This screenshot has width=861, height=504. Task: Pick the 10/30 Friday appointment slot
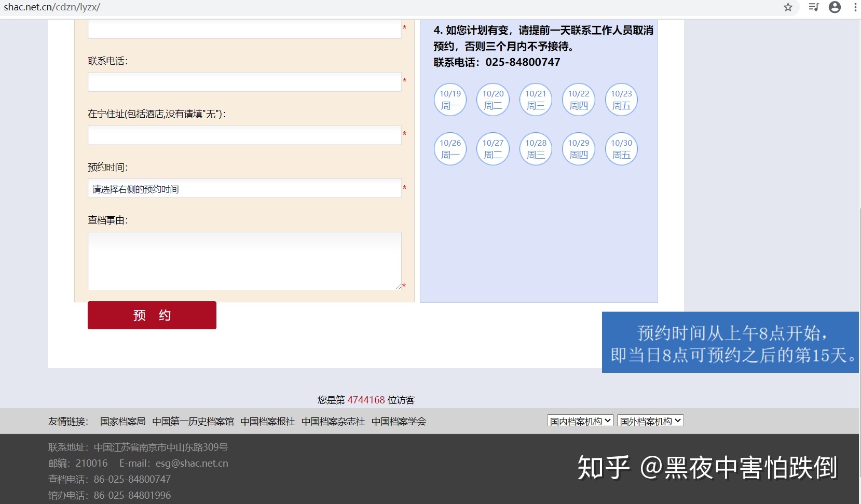click(621, 149)
